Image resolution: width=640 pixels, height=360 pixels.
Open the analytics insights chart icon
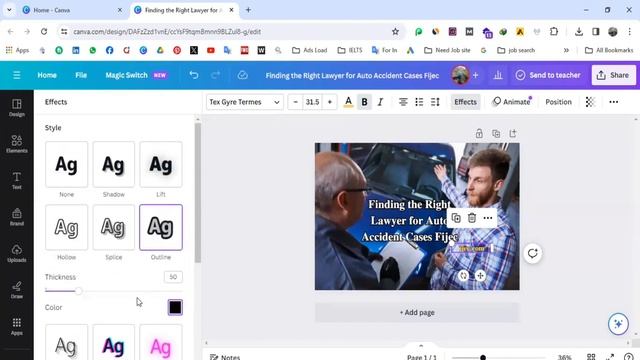point(498,75)
